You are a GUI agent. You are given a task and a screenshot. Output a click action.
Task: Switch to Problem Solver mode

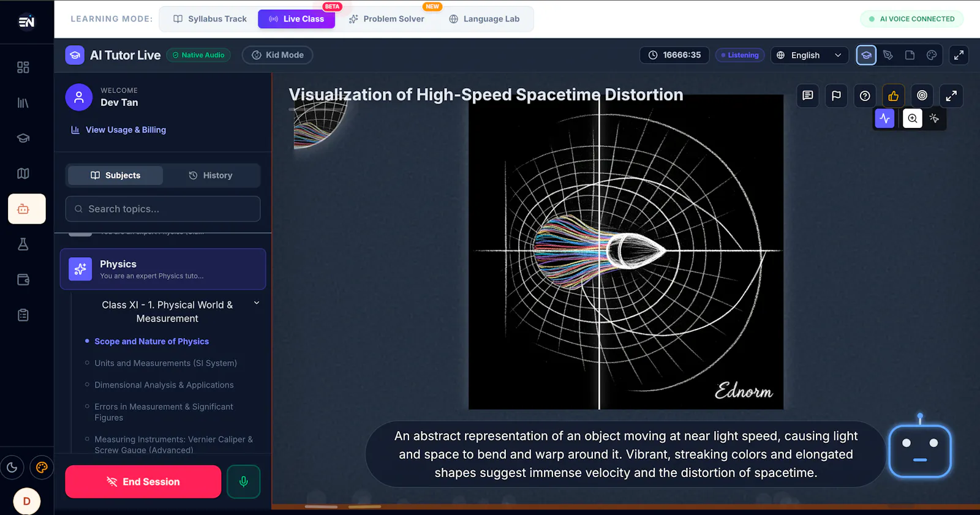386,19
